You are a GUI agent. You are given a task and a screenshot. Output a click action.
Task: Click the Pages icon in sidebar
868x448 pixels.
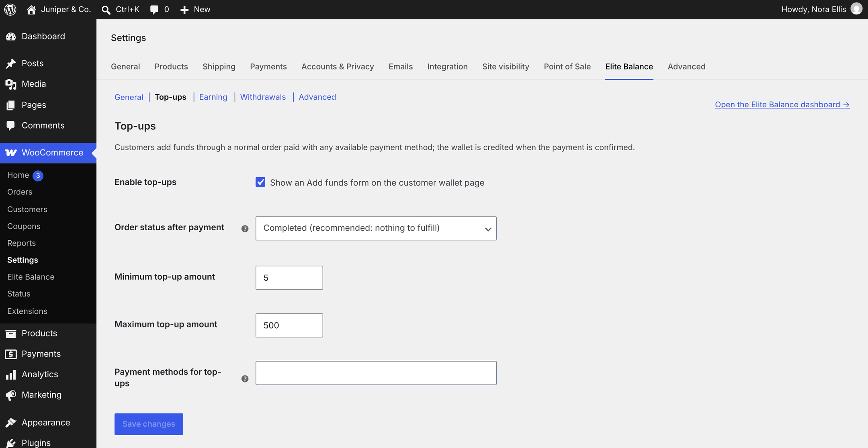(11, 105)
